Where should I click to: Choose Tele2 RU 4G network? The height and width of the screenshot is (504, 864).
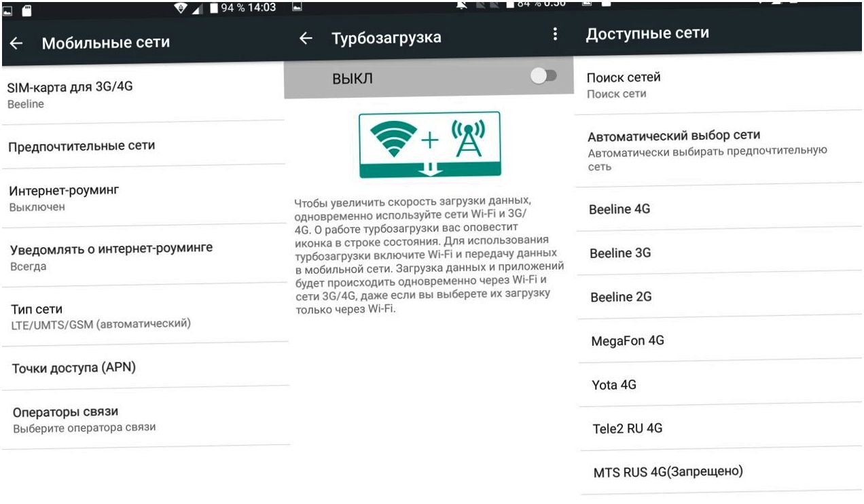coord(721,429)
